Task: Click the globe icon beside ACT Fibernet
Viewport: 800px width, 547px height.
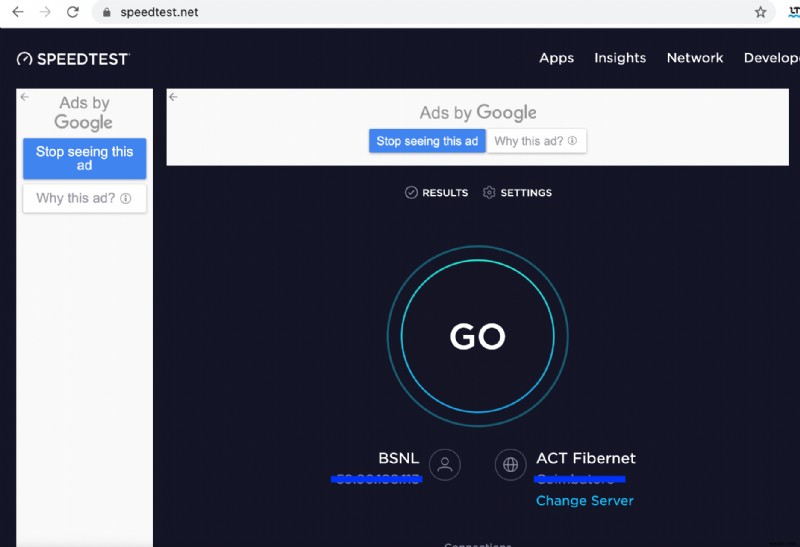Action: (x=511, y=464)
